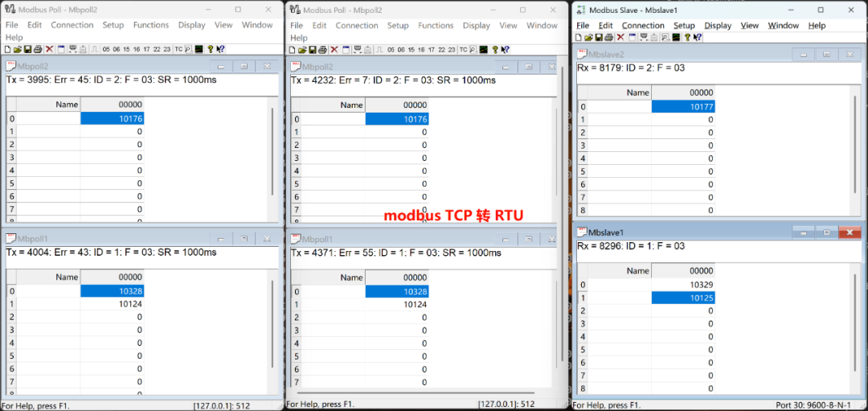Select value 10176 in middle window's Mbpoll2
The image size is (868, 411).
click(x=397, y=119)
